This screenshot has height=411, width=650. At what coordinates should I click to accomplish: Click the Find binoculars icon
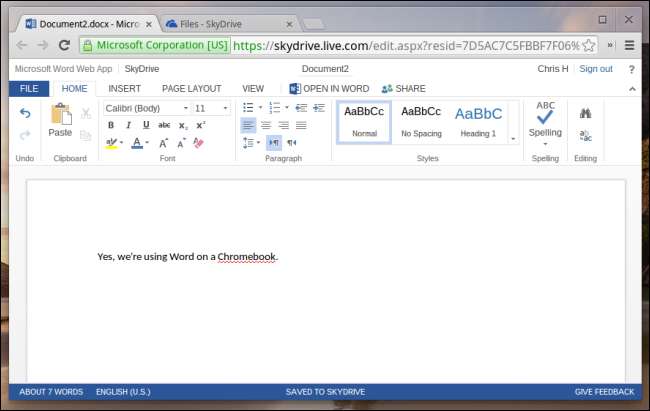pyautogui.click(x=586, y=114)
